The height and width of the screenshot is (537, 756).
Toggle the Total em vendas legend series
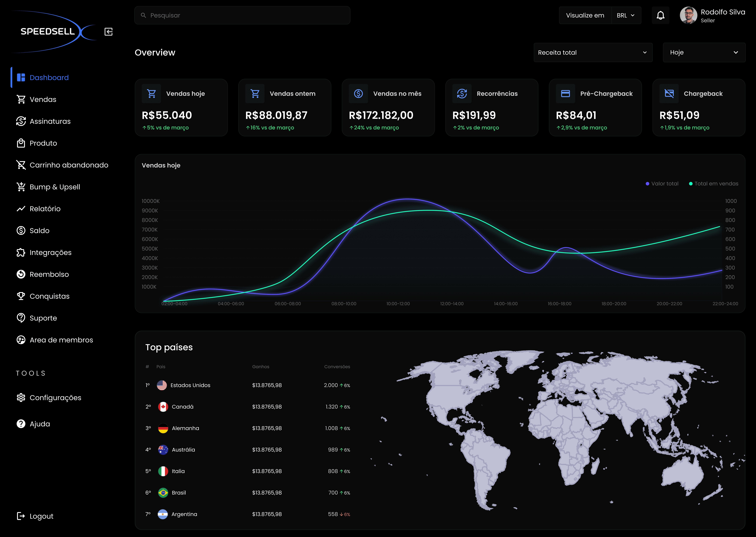714,184
